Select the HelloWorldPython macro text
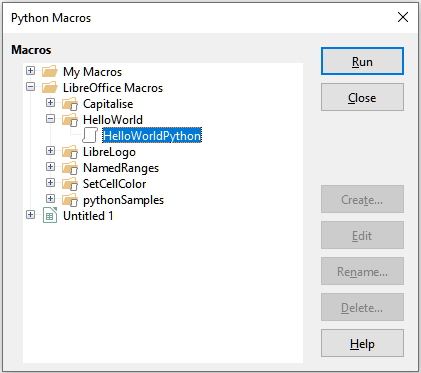This screenshot has height=373, width=421. [152, 136]
